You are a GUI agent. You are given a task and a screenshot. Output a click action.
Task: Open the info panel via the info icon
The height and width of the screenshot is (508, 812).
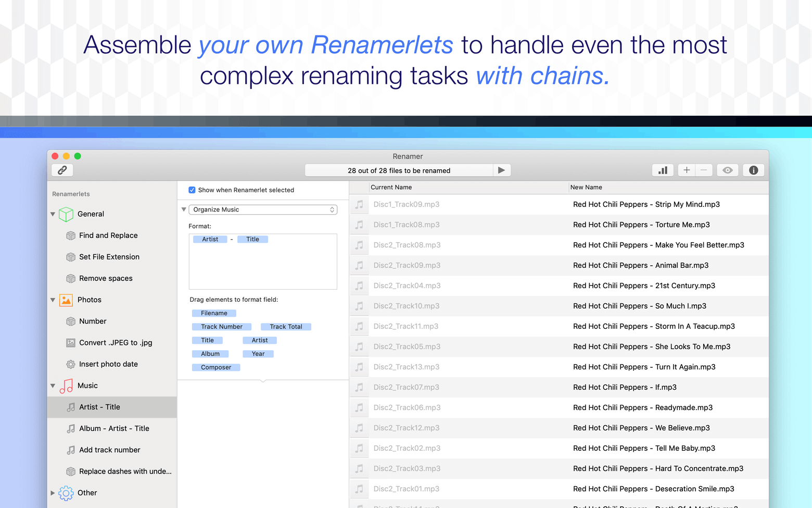753,170
